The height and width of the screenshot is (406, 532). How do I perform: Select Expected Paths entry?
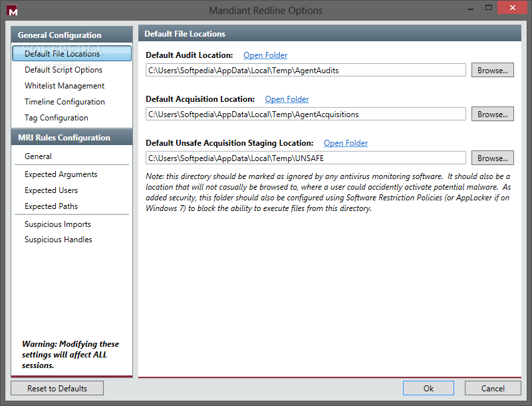(51, 206)
